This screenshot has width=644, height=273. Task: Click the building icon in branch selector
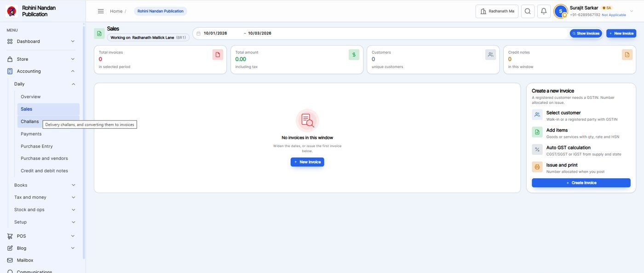coord(483,11)
